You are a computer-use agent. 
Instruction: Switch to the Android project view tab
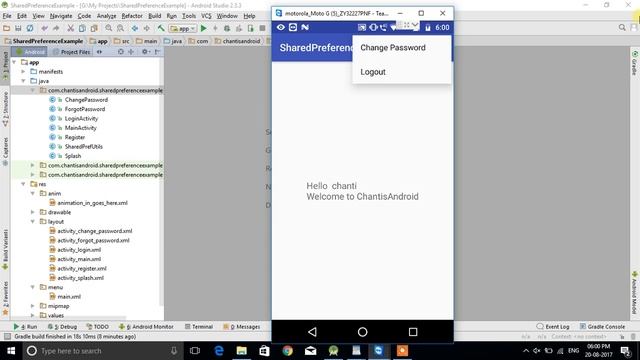click(x=29, y=52)
